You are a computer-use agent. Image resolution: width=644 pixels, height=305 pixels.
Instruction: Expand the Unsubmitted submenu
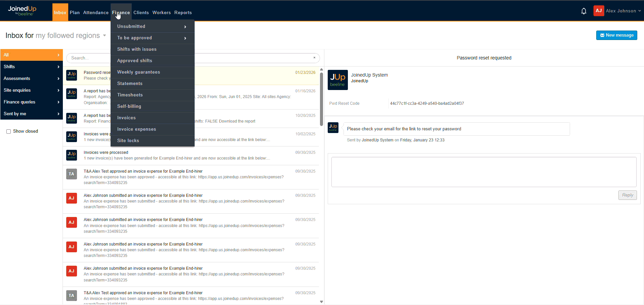(x=152, y=27)
